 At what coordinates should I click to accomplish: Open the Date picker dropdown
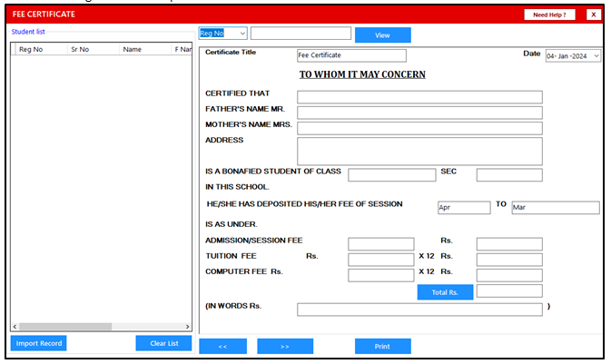[596, 56]
